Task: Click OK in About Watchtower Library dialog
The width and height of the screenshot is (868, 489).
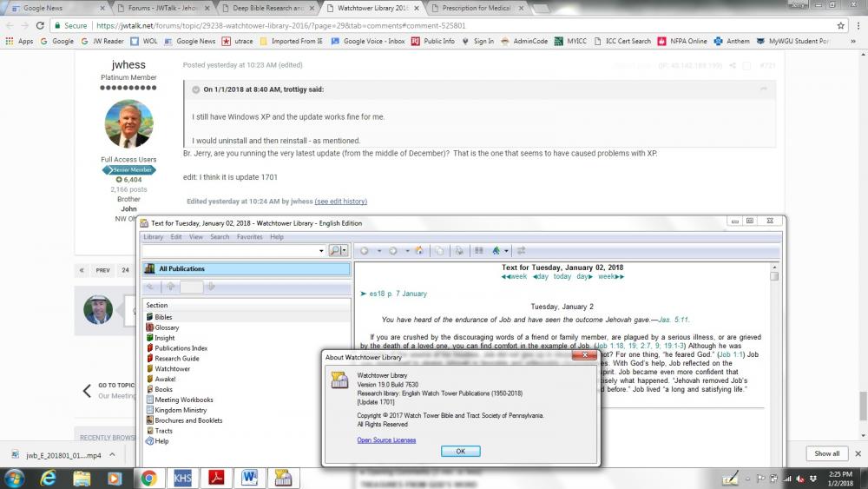Action: click(460, 451)
